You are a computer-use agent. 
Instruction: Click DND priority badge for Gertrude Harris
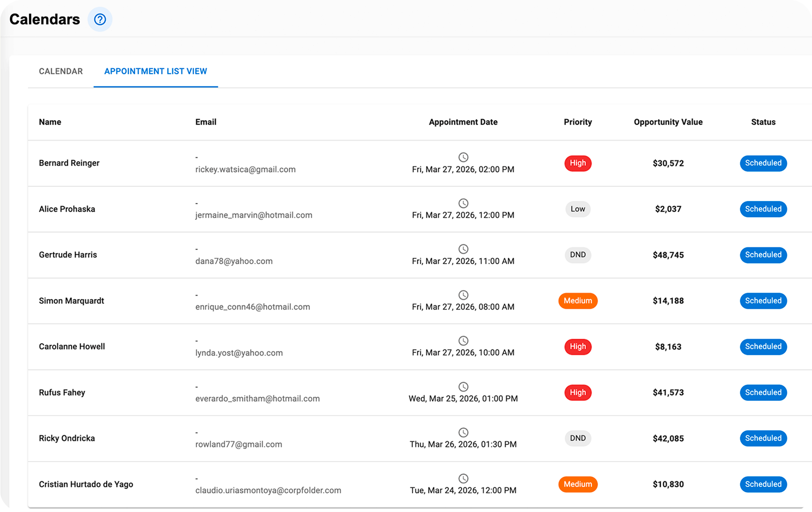[578, 255]
